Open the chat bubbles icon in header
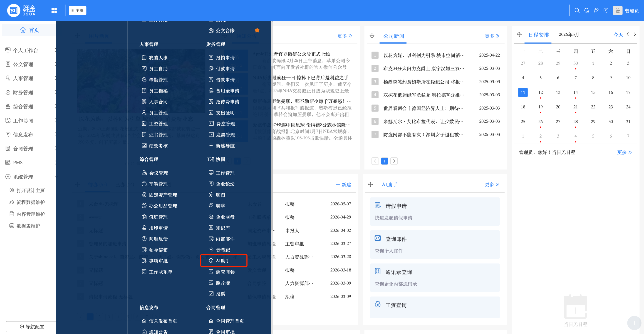 coord(596,10)
